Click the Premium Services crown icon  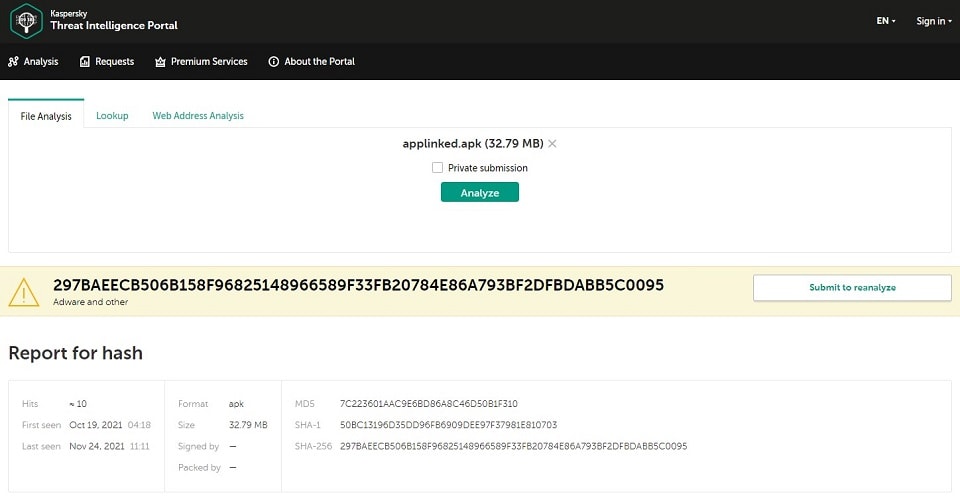pos(160,62)
